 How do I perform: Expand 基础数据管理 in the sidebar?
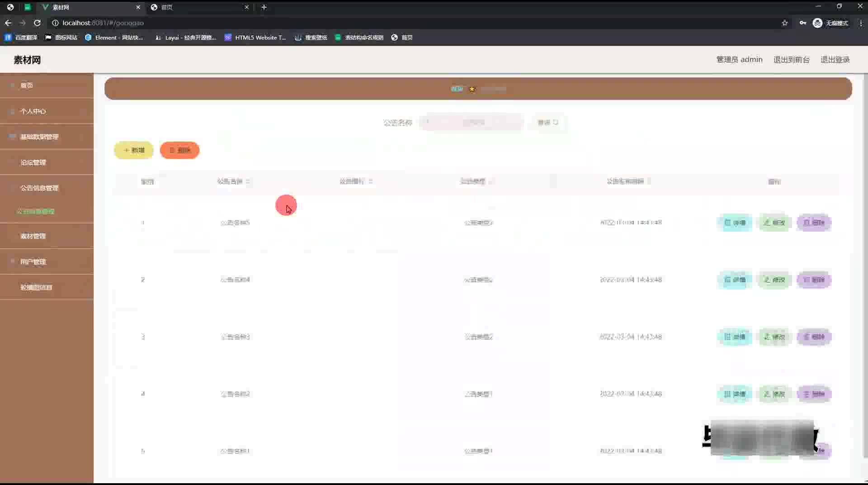point(47,137)
